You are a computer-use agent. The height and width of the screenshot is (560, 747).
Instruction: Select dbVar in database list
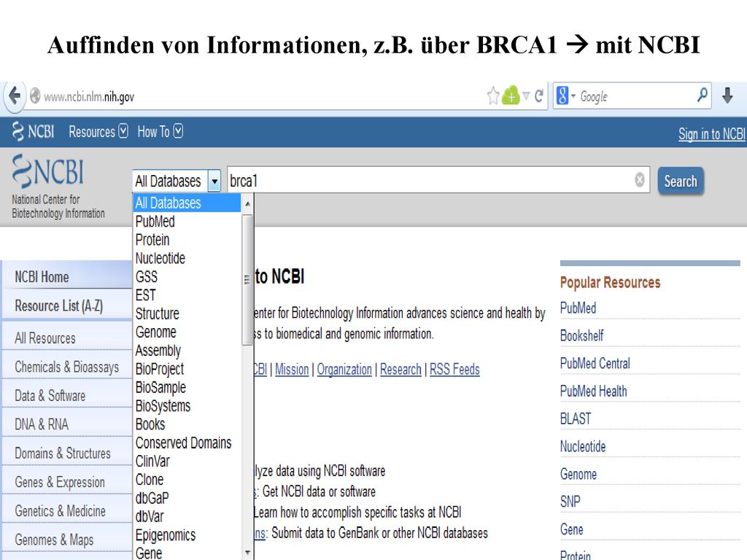[187, 517]
